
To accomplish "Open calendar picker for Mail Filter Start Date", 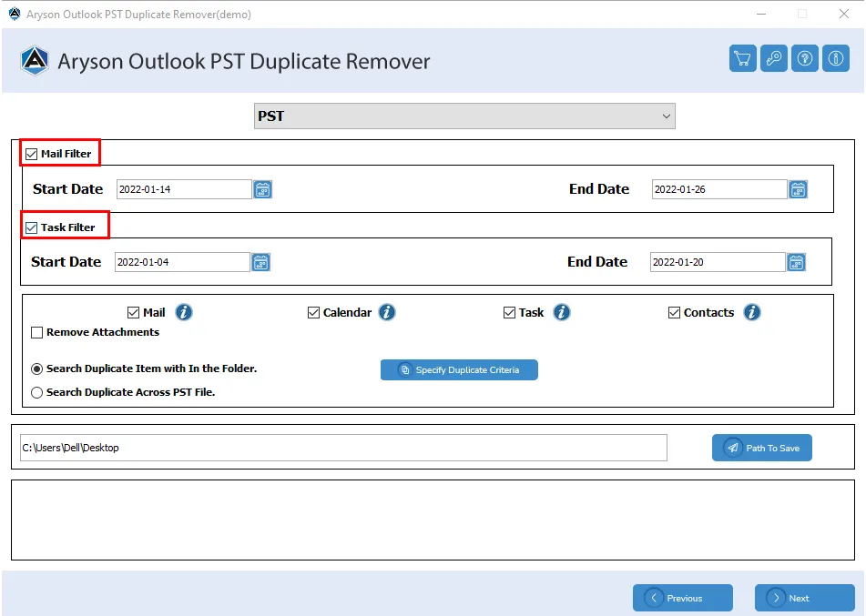I will pyautogui.click(x=262, y=189).
